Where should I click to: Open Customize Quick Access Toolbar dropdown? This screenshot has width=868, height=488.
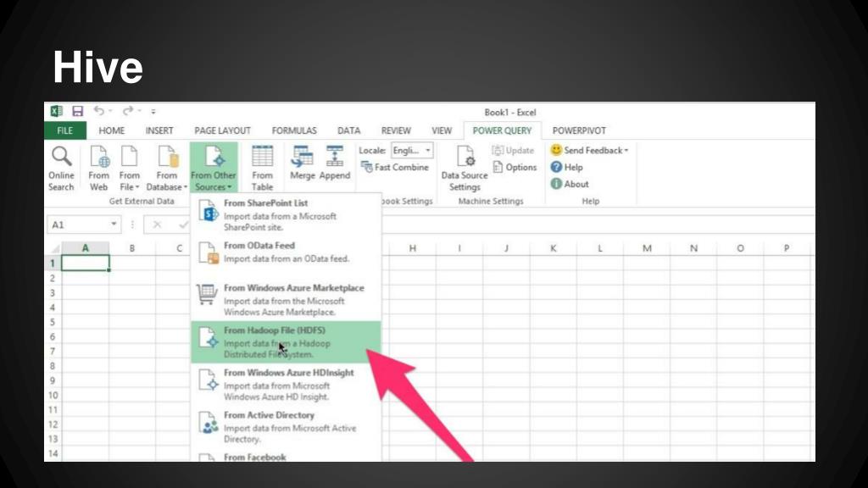(153, 111)
